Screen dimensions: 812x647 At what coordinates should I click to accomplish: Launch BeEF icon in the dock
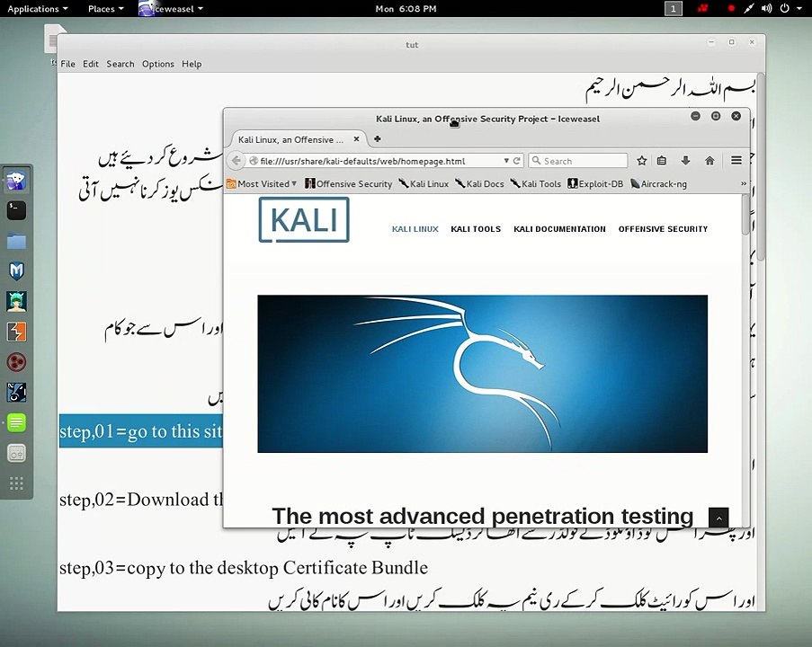(x=16, y=393)
